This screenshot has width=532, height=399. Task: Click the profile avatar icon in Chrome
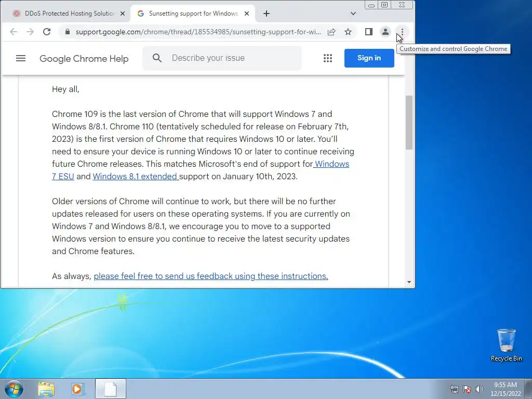point(385,32)
